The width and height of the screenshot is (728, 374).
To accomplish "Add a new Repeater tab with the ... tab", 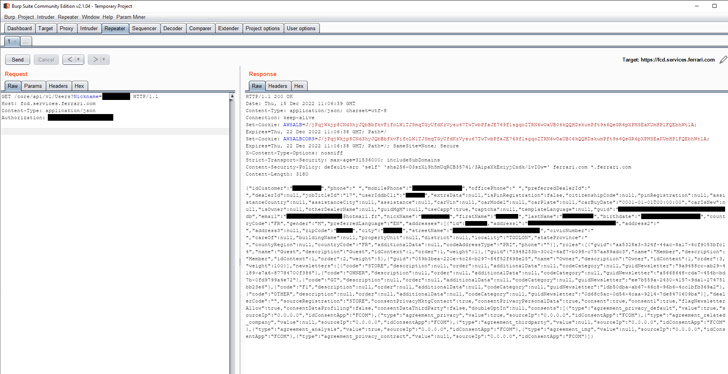I will tap(26, 41).
